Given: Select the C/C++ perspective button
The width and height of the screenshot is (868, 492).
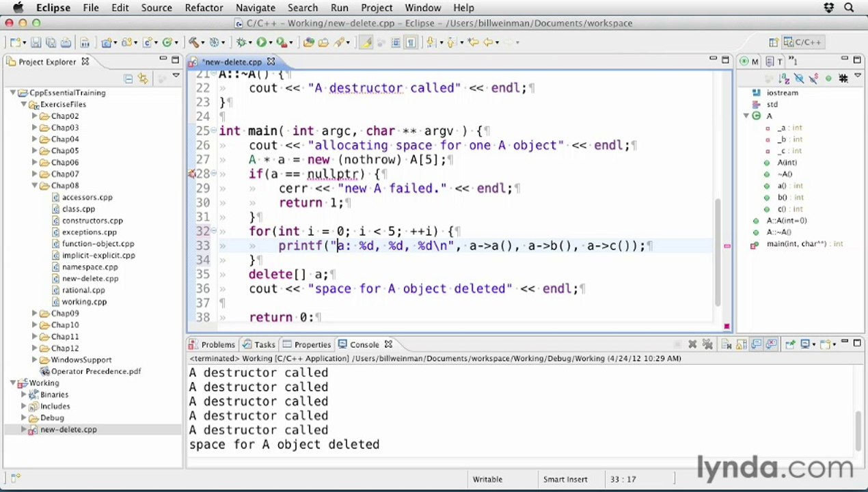Looking at the screenshot, I should coord(802,42).
